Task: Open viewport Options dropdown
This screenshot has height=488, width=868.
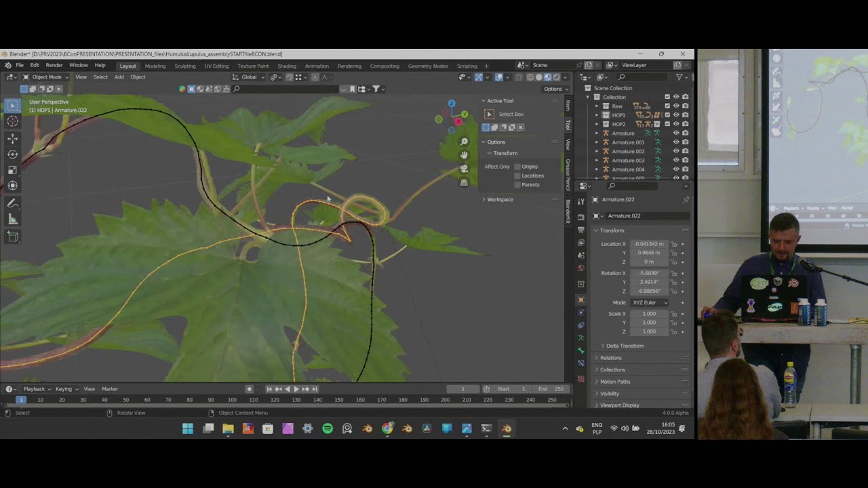Action: pos(555,89)
